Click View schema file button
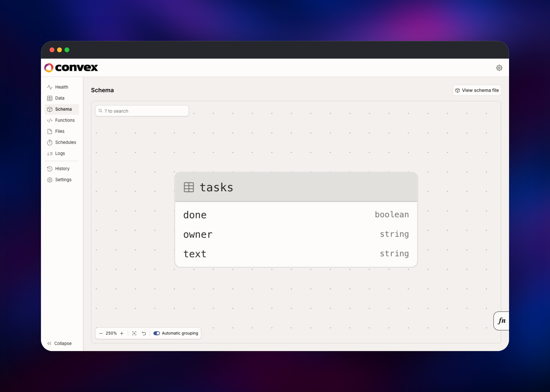This screenshot has width=550, height=392. point(477,90)
